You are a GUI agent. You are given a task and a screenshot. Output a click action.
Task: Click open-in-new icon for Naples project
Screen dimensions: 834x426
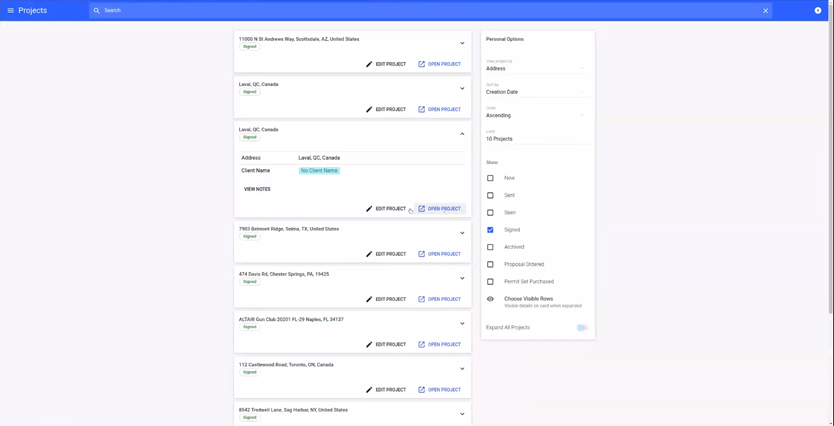(422, 344)
